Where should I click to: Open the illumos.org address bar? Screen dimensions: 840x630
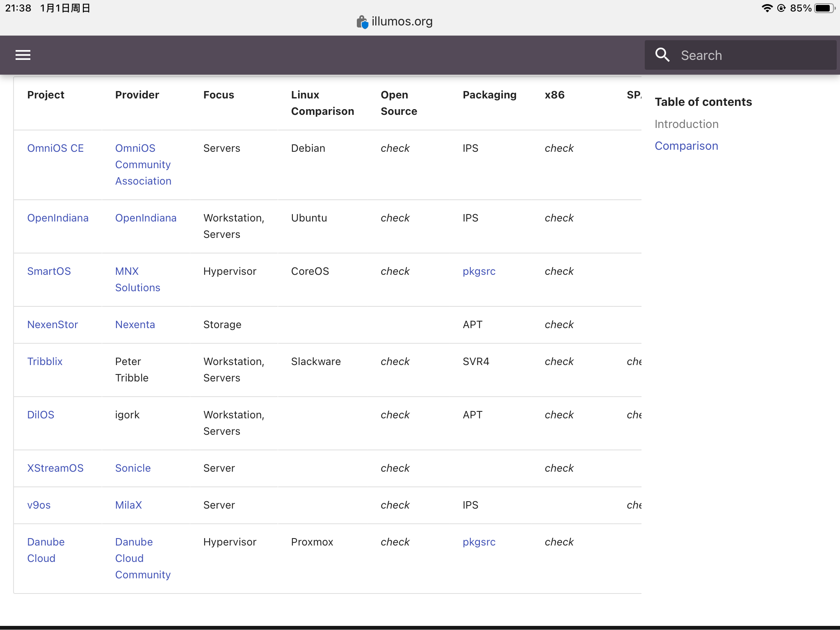coord(402,21)
